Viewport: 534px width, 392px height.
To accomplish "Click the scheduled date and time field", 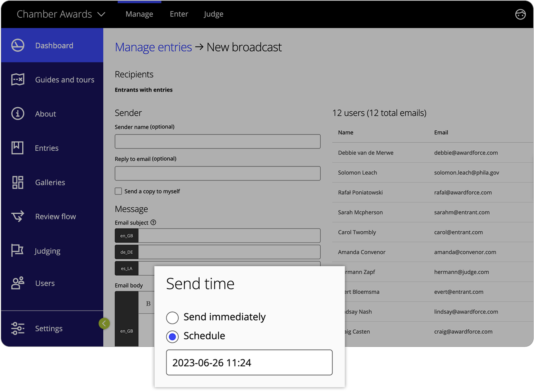I will [x=249, y=362].
